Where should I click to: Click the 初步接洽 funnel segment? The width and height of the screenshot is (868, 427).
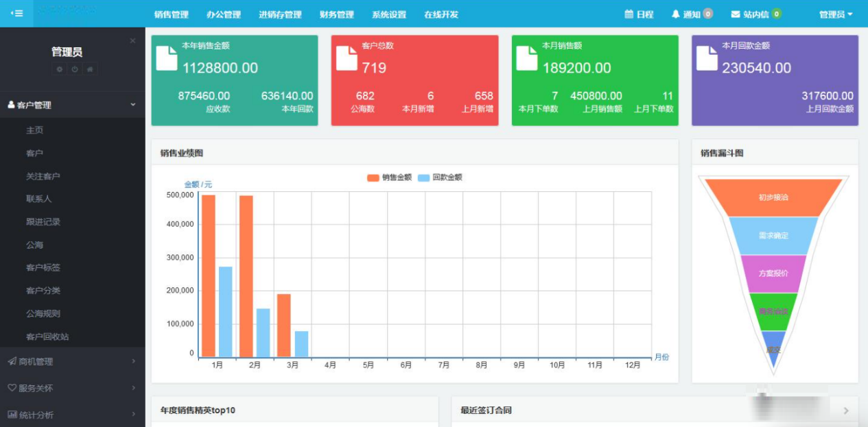tap(773, 197)
